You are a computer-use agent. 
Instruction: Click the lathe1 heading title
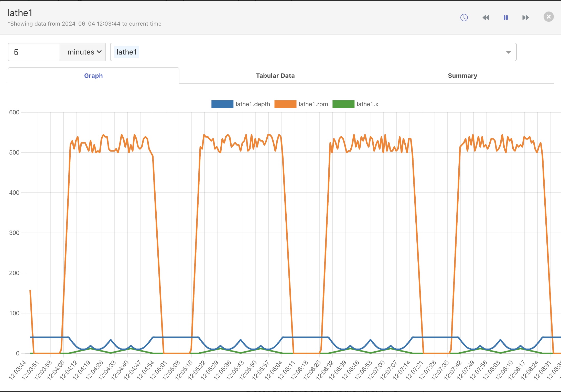coord(20,13)
